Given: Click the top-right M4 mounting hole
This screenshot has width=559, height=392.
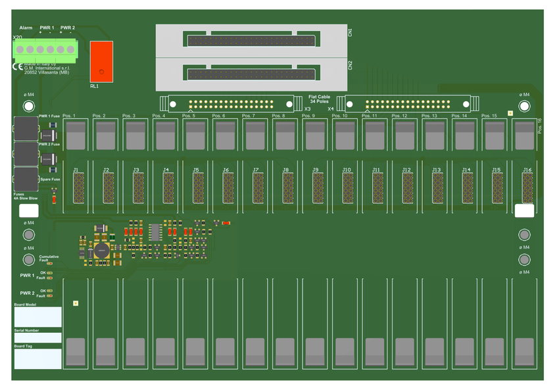Looking at the screenshot, I should [524, 106].
